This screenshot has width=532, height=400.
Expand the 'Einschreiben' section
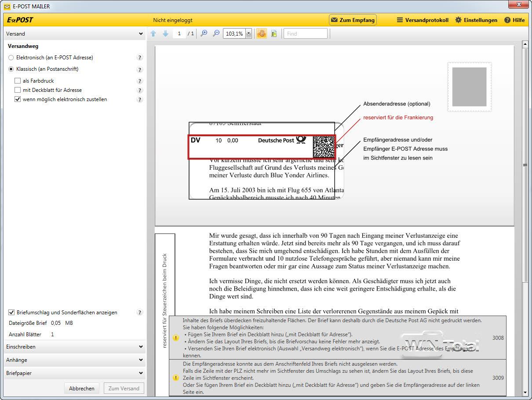tap(74, 347)
